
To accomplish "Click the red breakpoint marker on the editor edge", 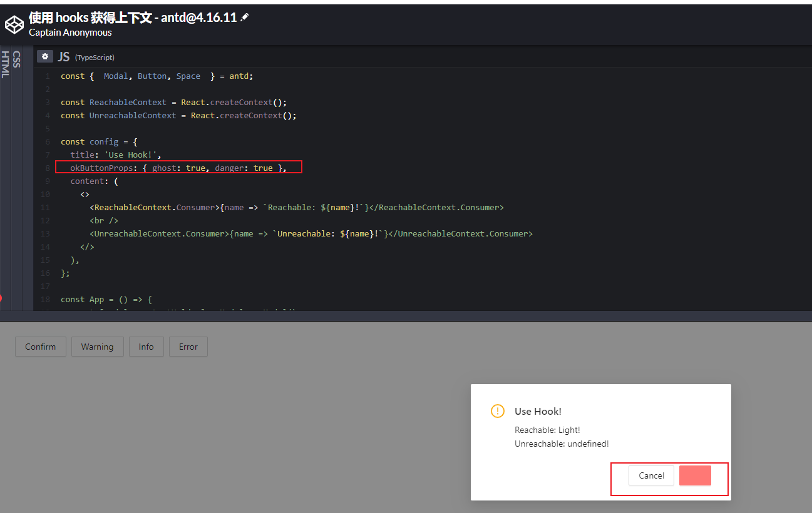I will pos(1,298).
